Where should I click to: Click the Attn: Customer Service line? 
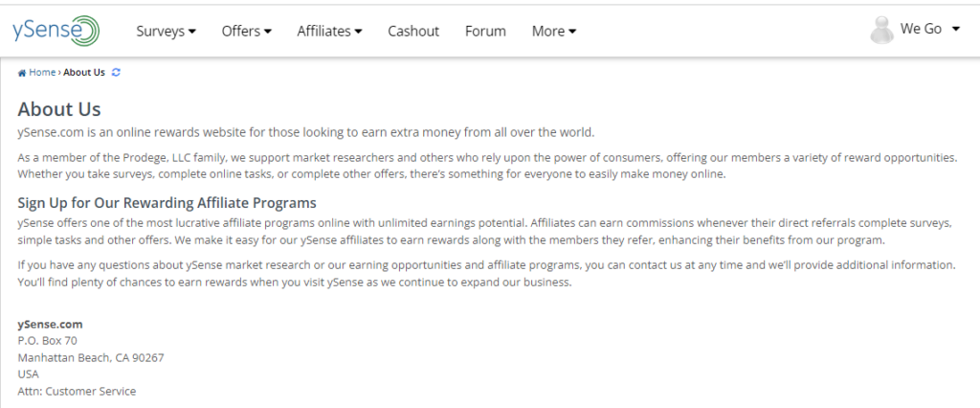coord(77,391)
